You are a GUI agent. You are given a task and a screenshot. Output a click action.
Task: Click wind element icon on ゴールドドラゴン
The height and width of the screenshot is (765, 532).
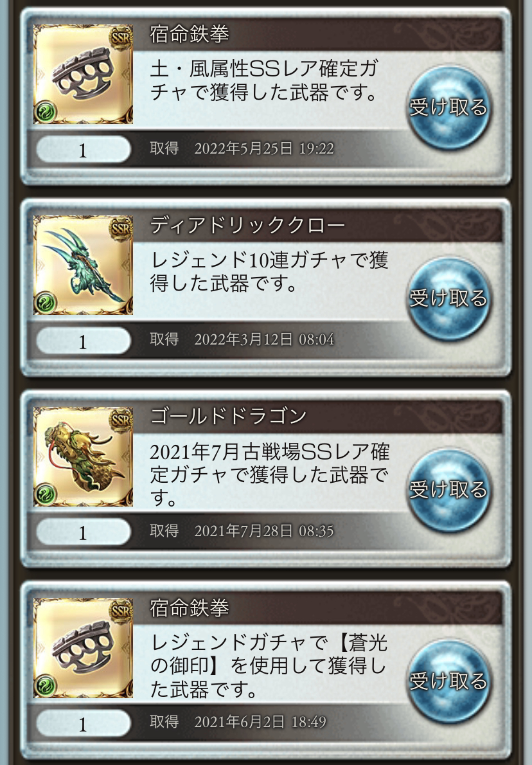click(x=46, y=494)
